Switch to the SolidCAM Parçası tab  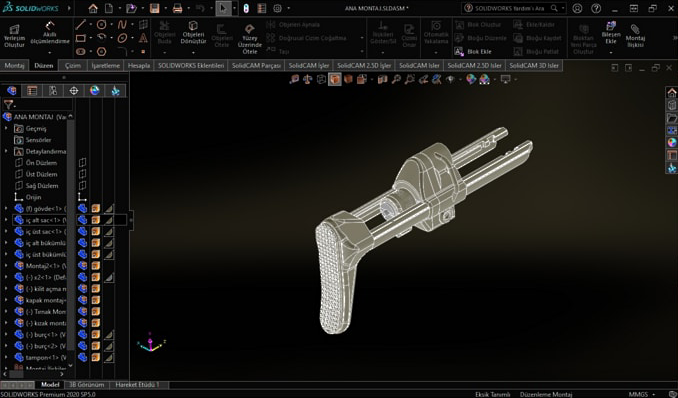(x=256, y=66)
